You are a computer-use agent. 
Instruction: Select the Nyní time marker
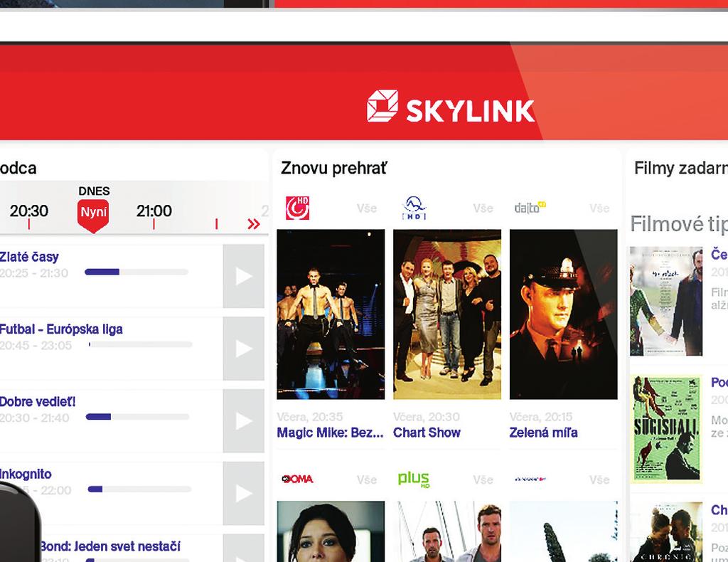tap(93, 216)
